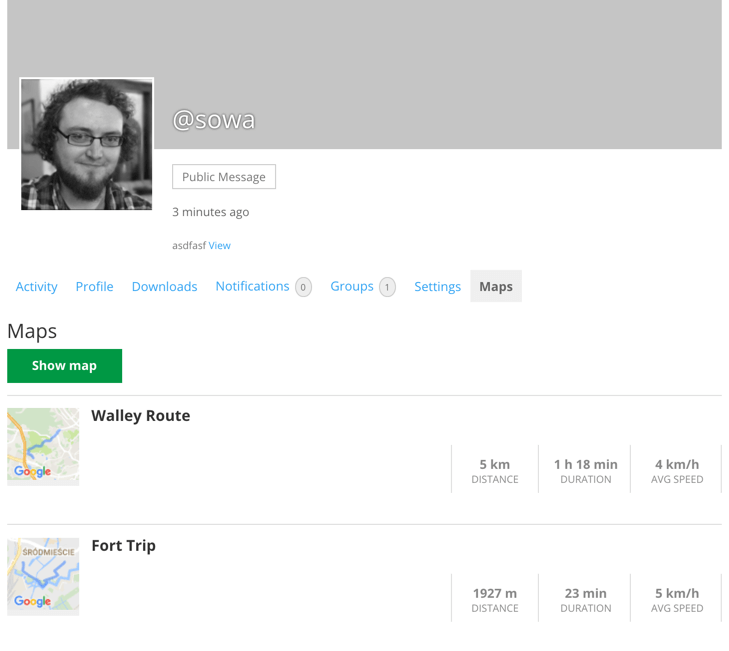Click the green Show map button
Viewport: 729px width, 651px height.
tap(64, 366)
